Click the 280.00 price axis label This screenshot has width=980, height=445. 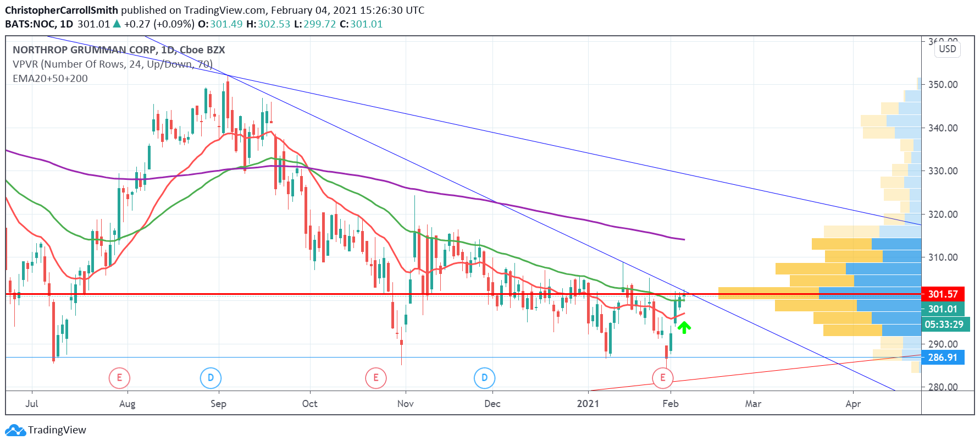tap(943, 387)
